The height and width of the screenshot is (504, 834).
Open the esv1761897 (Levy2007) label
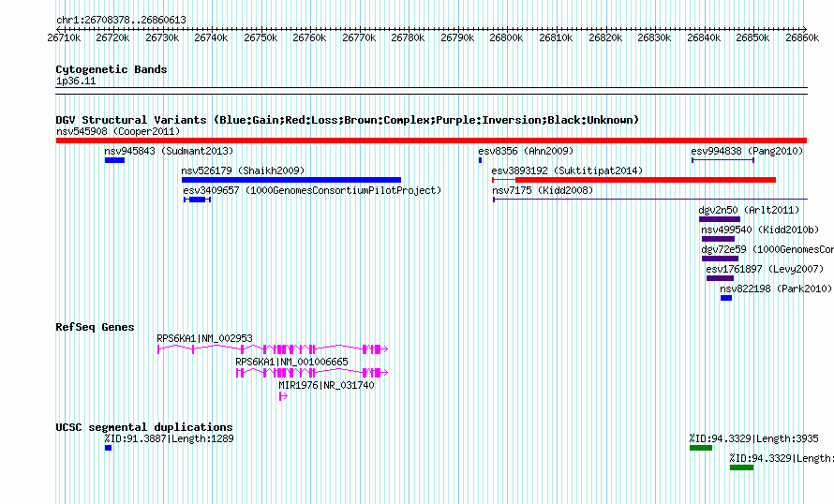765,269
